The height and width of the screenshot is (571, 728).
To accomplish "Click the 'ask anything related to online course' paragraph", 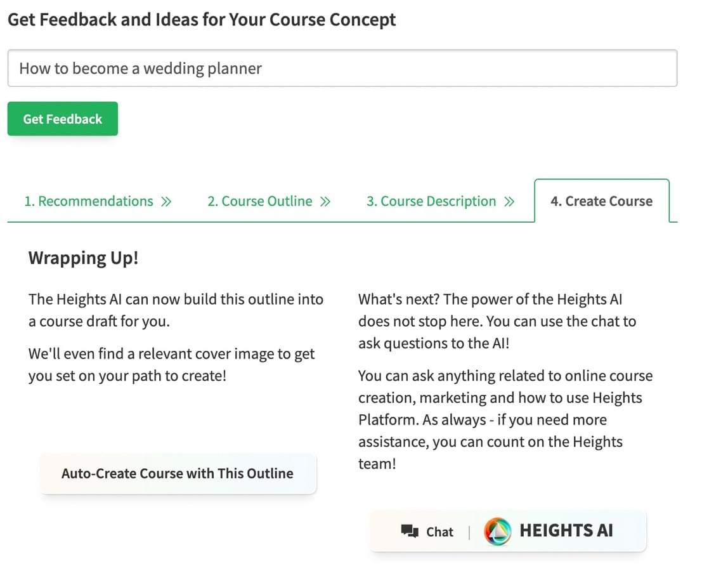I will [x=505, y=419].
